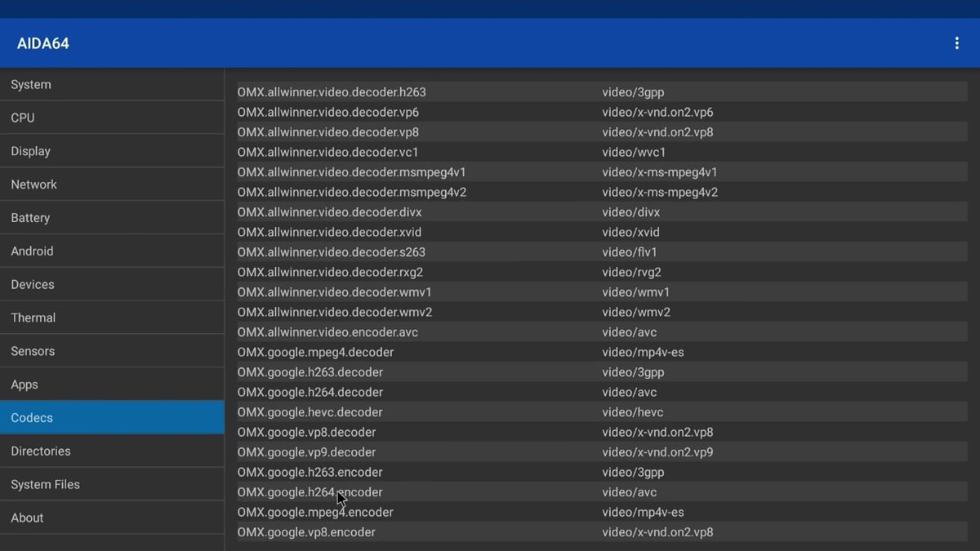Open the three-dot overflow menu
The image size is (980, 551).
[x=956, y=43]
